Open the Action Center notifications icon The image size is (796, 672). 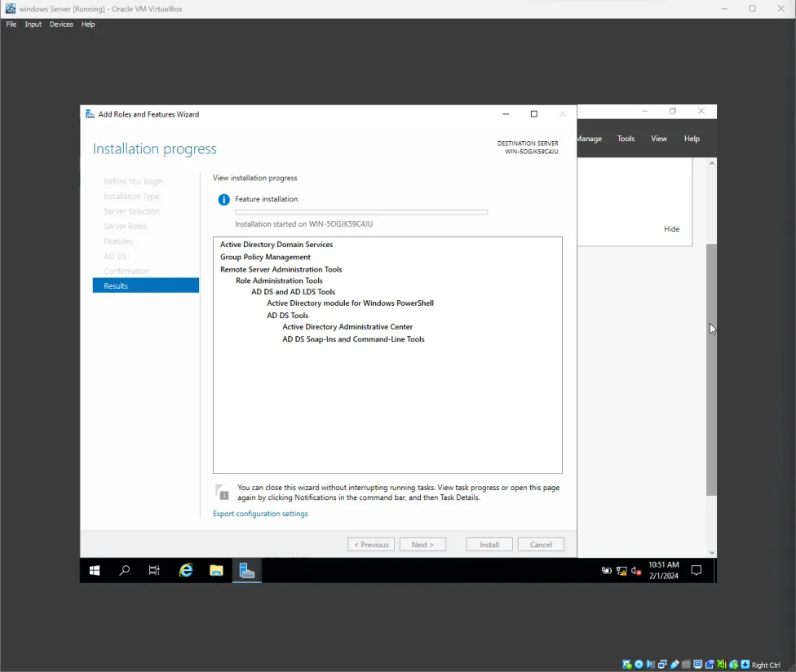696,571
